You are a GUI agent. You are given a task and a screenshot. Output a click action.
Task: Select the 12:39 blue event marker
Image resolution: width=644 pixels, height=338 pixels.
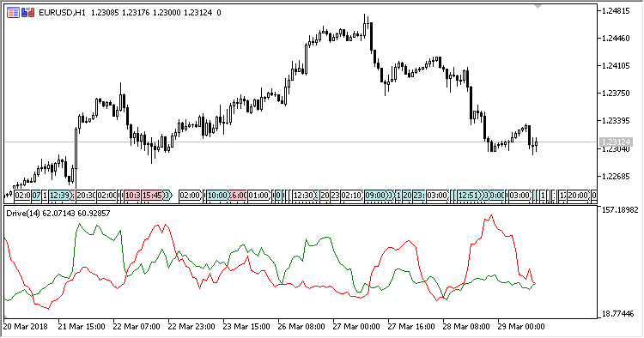coord(60,196)
